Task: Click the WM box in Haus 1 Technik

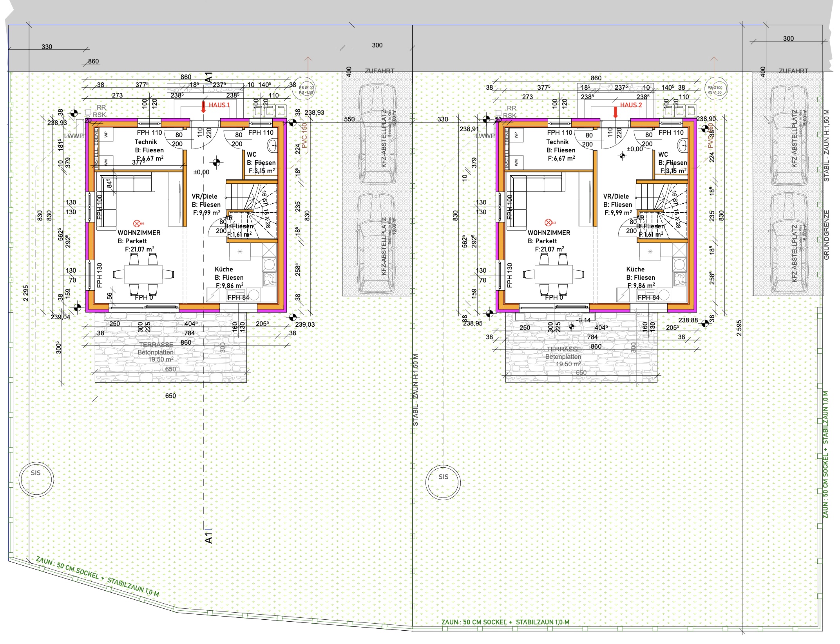Action: [105, 161]
